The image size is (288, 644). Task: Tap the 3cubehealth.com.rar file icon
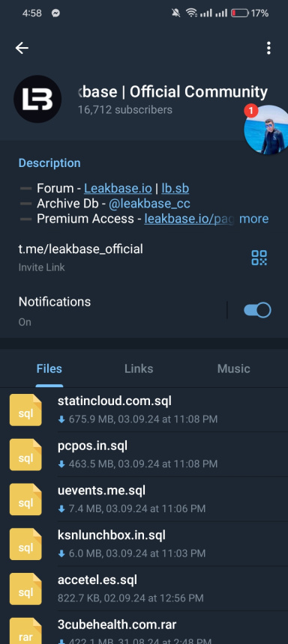25,631
